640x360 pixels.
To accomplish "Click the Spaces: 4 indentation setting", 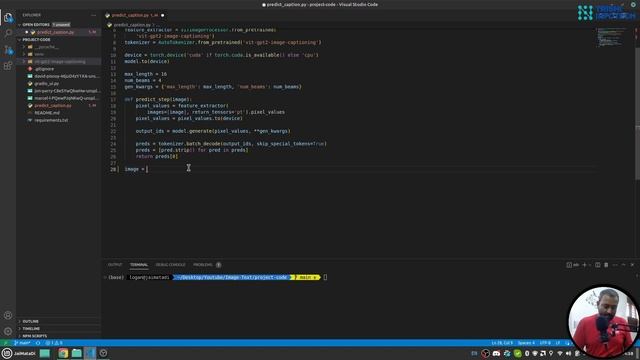I will tap(526, 343).
